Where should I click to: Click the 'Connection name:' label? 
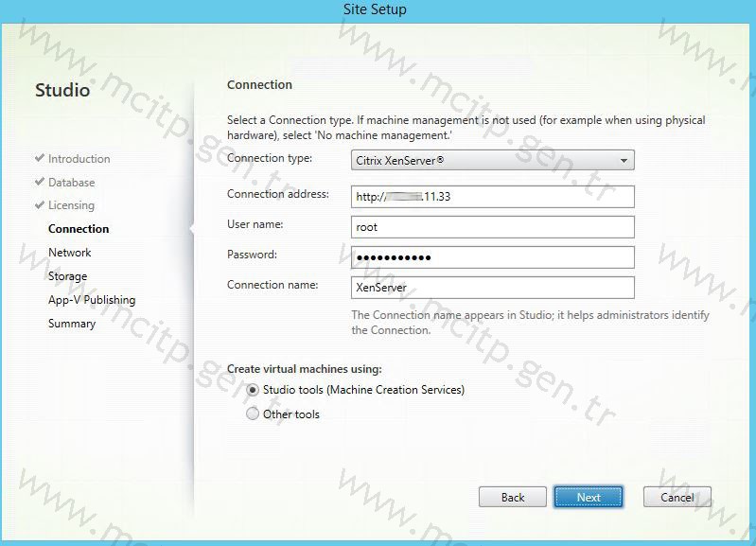(273, 285)
